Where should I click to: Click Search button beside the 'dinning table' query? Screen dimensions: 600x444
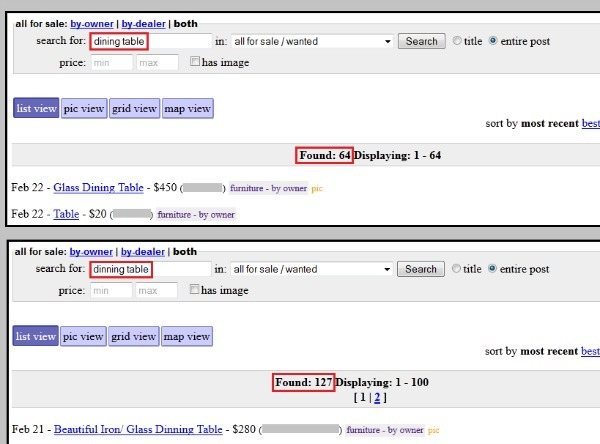[421, 269]
